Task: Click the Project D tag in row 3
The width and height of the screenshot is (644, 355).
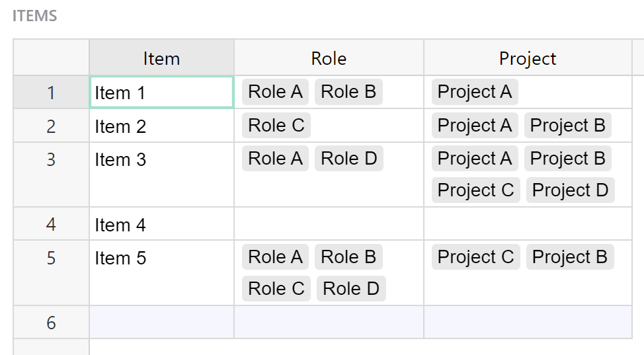Action: tap(570, 190)
